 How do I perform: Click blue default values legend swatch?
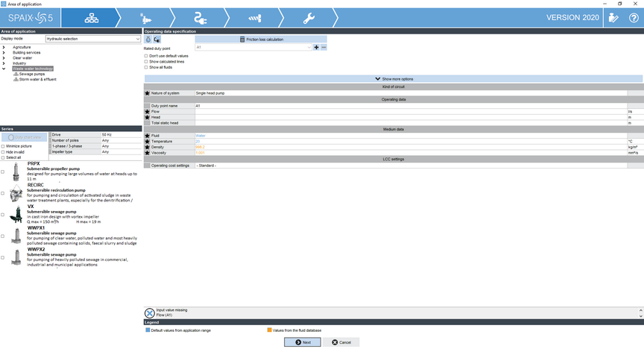(148, 330)
